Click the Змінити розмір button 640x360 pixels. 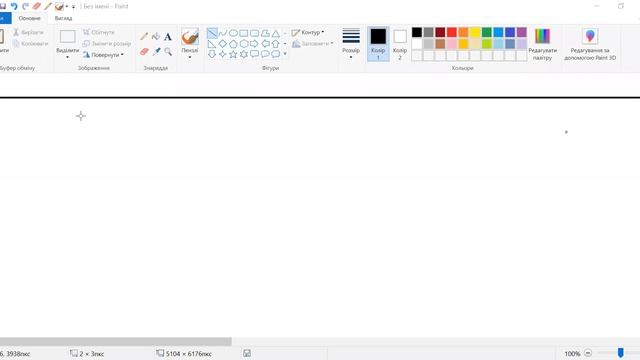tap(107, 43)
